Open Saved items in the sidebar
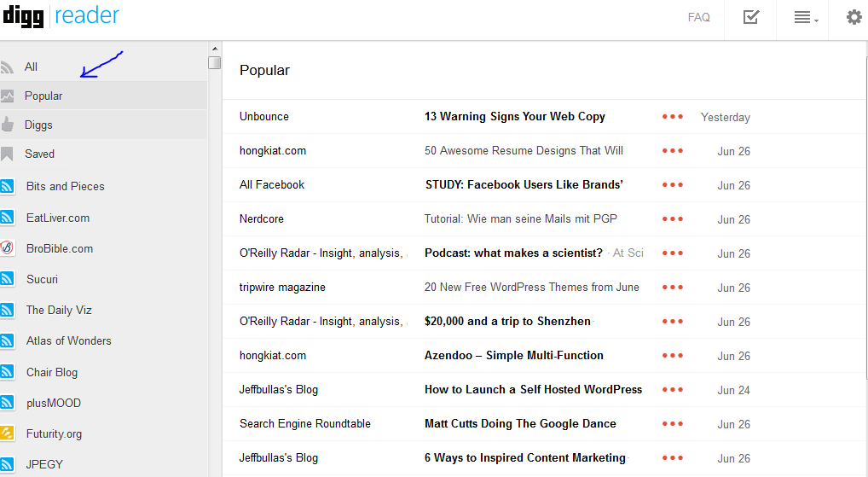Screen dimensions: 868x477 tap(39, 154)
